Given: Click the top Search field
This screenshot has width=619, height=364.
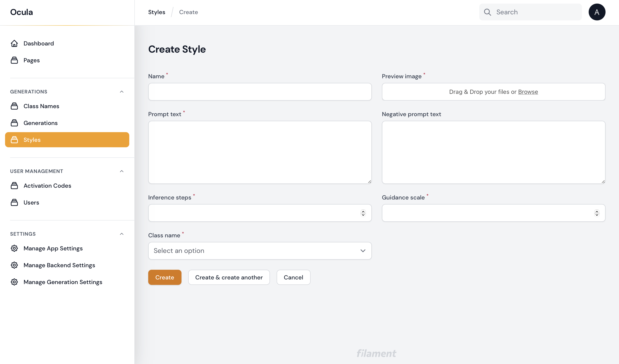Looking at the screenshot, I should click(531, 12).
